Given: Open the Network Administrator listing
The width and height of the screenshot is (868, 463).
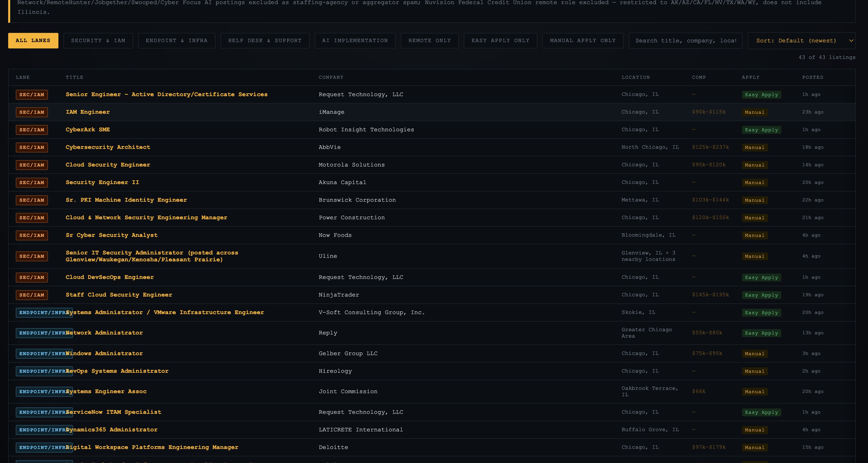Looking at the screenshot, I should (104, 333).
